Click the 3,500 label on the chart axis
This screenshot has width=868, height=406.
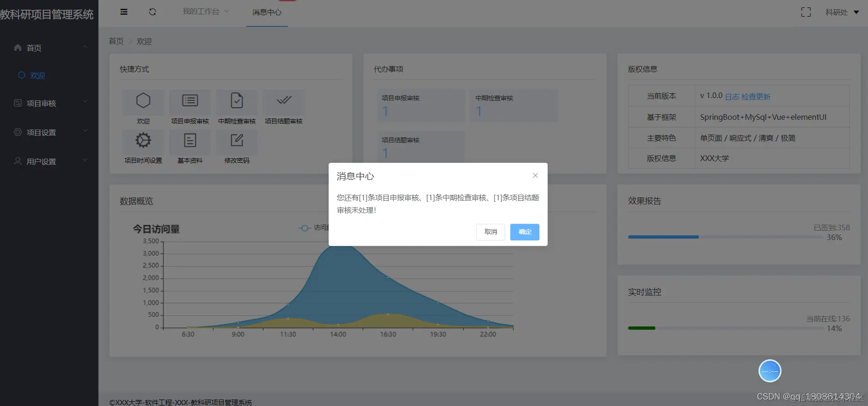tap(151, 241)
